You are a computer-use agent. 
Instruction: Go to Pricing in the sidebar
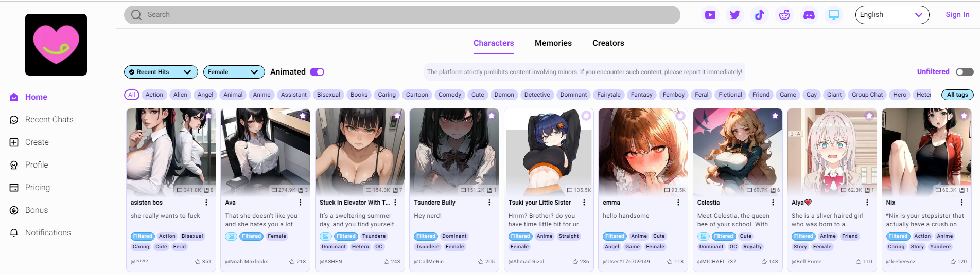click(x=37, y=187)
